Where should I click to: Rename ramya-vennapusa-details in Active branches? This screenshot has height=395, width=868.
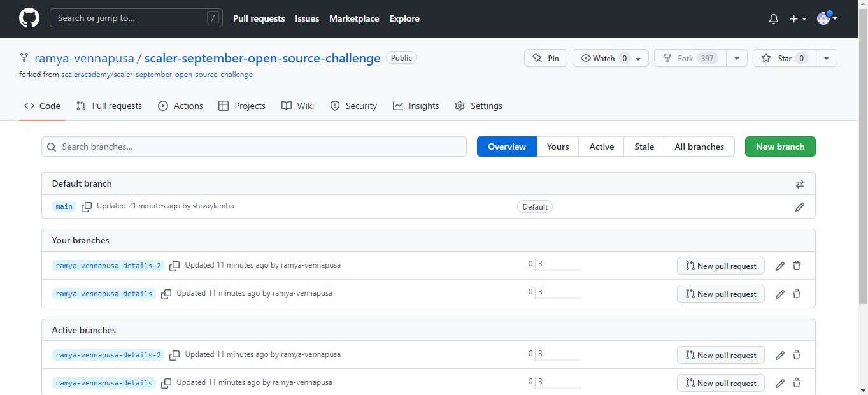[780, 383]
